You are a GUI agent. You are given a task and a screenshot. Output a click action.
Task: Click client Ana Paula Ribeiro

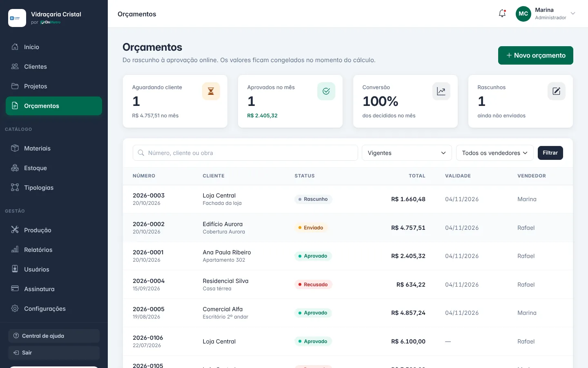pos(227,252)
